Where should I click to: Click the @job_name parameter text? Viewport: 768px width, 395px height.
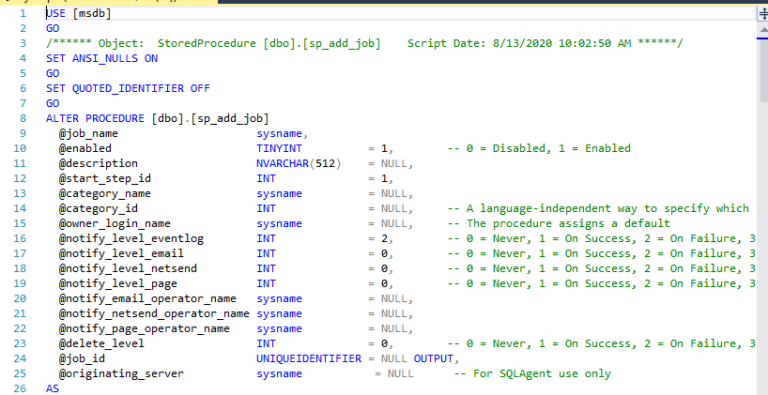(x=89, y=134)
